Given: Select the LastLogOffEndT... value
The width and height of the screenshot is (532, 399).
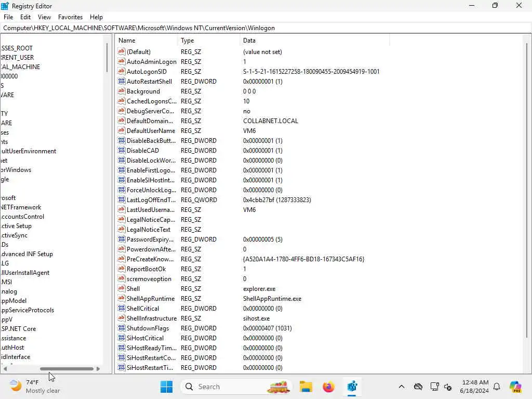Looking at the screenshot, I should click(151, 200).
